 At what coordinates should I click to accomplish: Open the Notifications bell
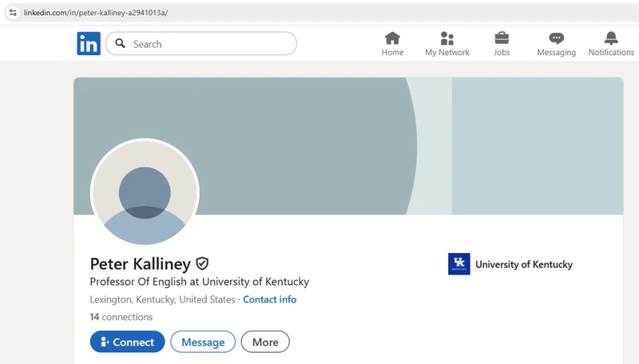(x=611, y=44)
